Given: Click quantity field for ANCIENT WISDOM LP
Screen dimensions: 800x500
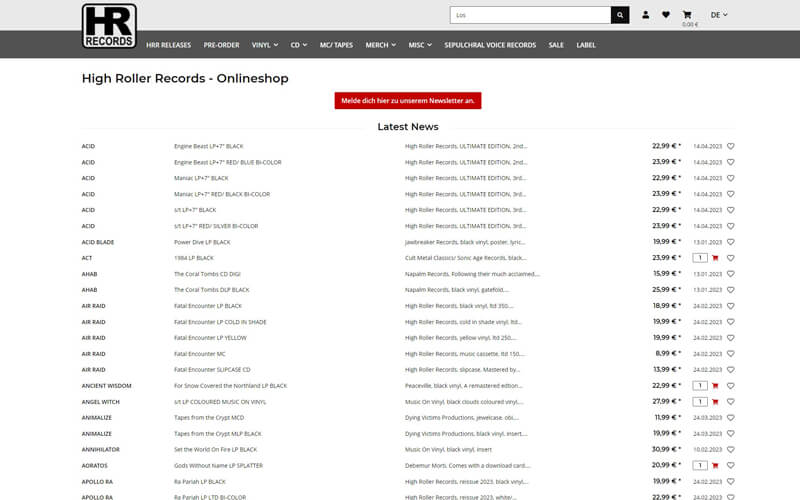Looking at the screenshot, I should point(700,386).
